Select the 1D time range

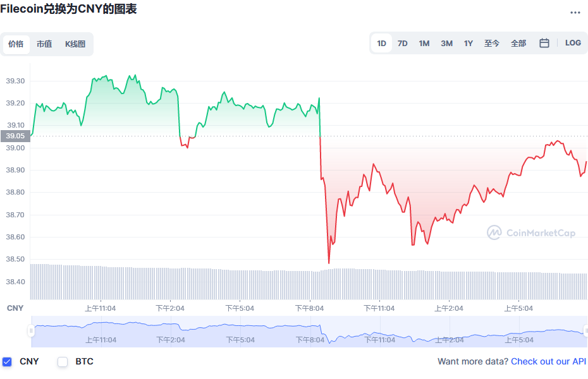381,44
